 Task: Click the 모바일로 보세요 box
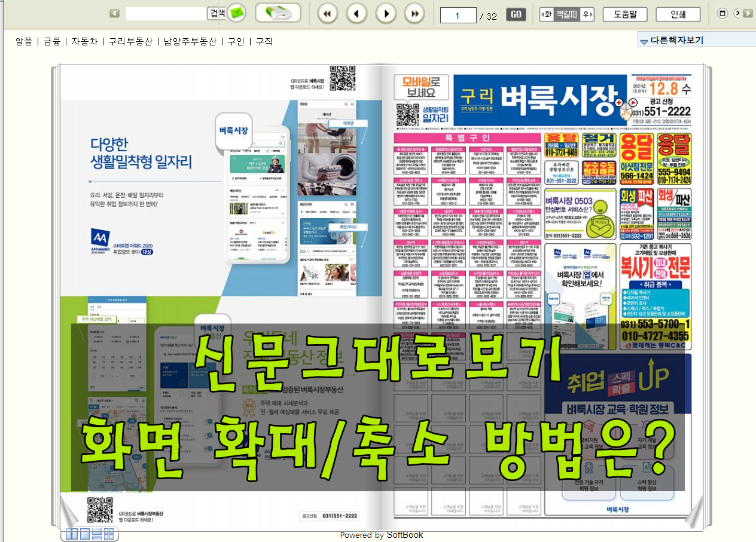tap(421, 88)
